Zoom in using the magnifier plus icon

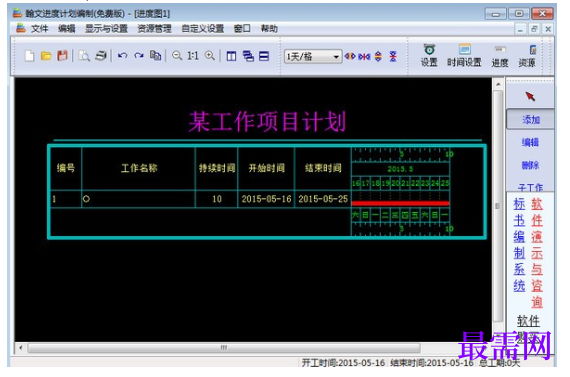(x=209, y=56)
